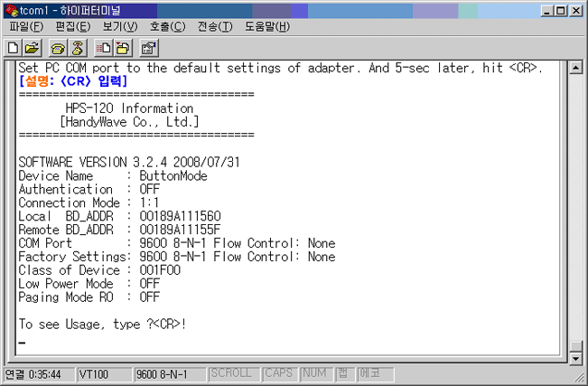Image resolution: width=588 pixels, height=386 pixels.
Task: Open the 도움말(H) menu
Action: pos(267,26)
